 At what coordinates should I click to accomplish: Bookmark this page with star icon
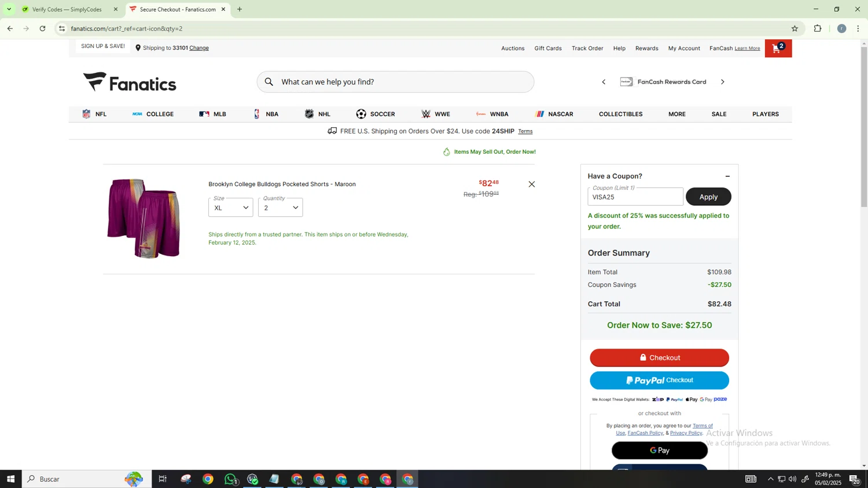click(x=795, y=28)
